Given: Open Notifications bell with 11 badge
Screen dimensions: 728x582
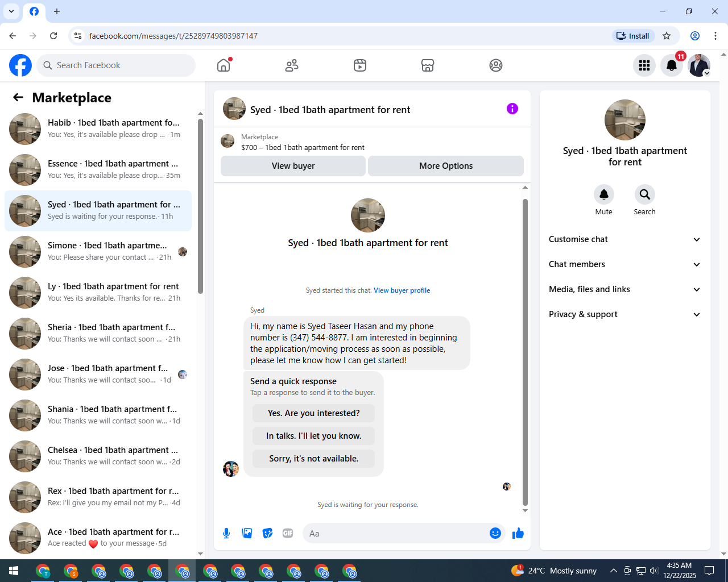Looking at the screenshot, I should click(672, 65).
